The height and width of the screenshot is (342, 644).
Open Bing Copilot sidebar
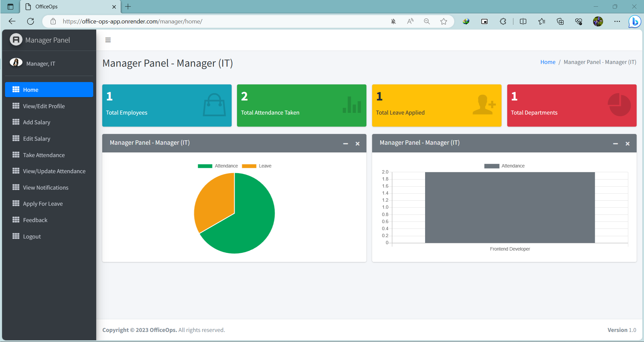(x=635, y=22)
